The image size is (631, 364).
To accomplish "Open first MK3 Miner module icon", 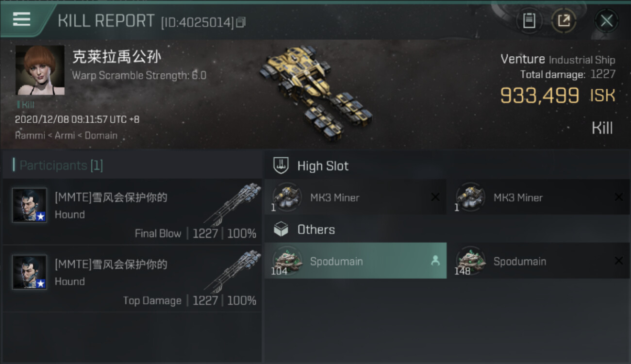I will 287,197.
